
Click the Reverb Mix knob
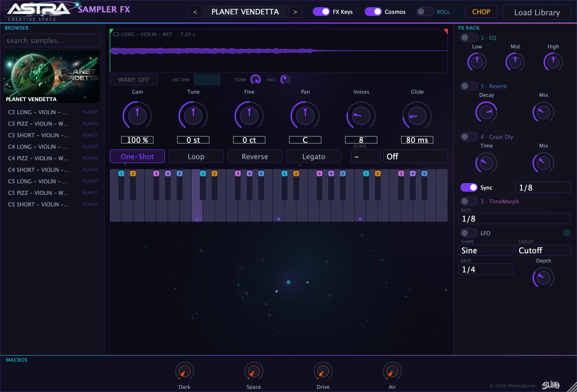544,112
